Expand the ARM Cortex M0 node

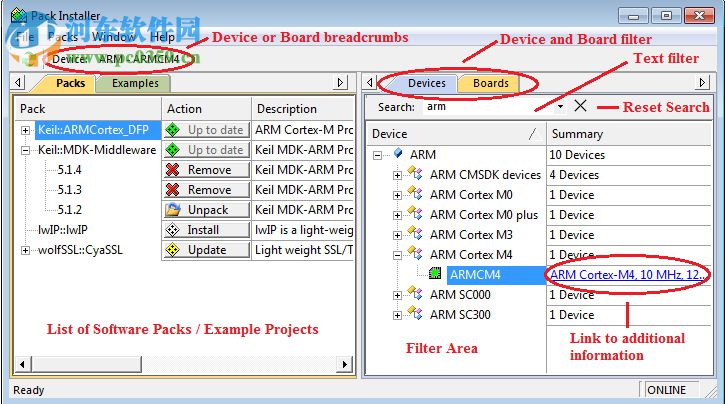[x=397, y=195]
